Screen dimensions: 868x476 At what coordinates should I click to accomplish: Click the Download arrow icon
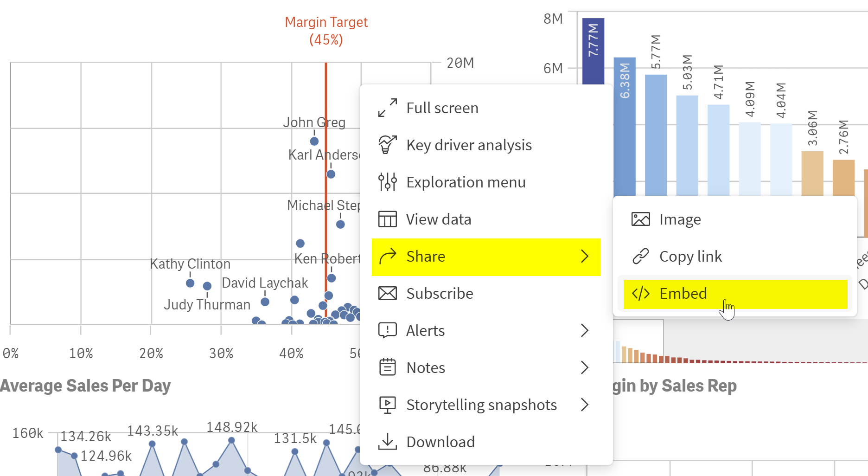(388, 442)
